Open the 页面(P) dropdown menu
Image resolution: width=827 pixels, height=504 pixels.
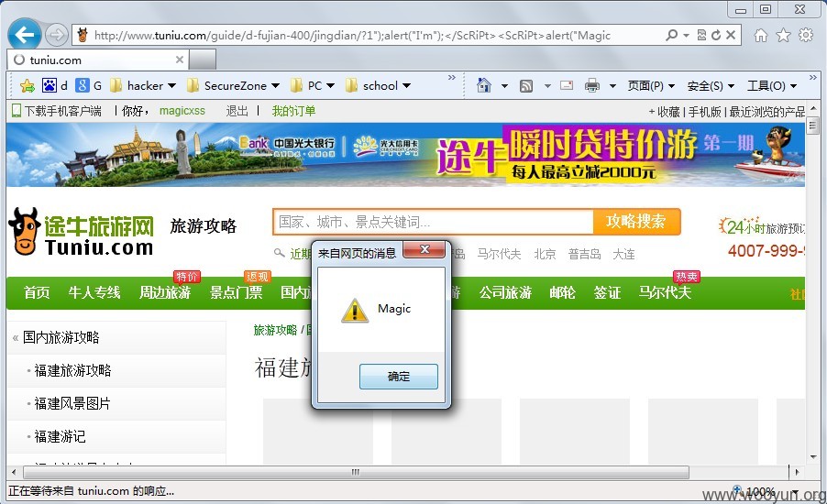click(x=651, y=85)
